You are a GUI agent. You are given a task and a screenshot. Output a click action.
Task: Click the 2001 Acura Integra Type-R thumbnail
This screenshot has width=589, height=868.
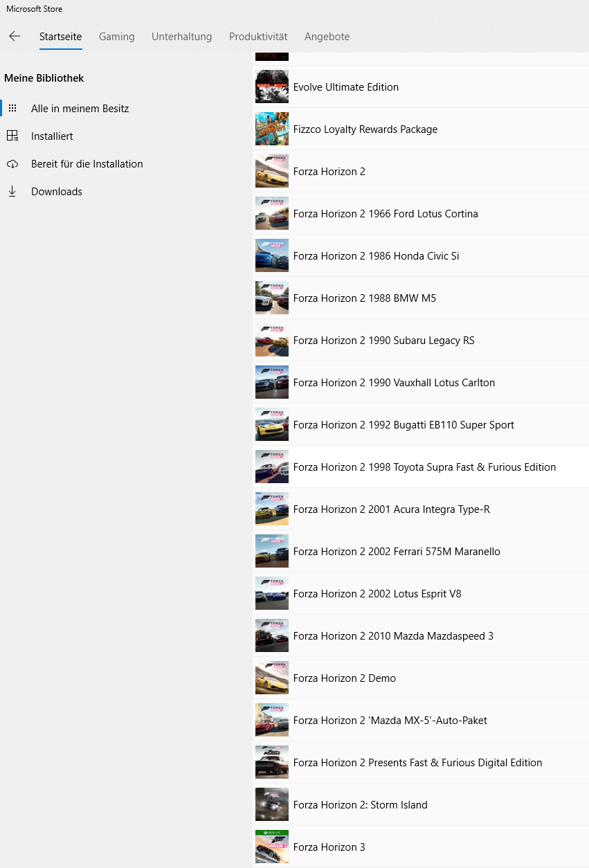click(x=272, y=509)
